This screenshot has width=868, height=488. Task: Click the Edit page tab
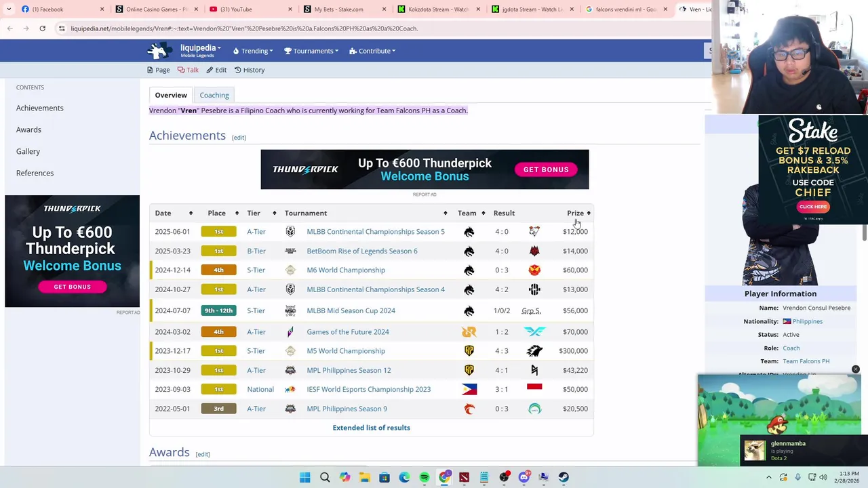pos(217,70)
